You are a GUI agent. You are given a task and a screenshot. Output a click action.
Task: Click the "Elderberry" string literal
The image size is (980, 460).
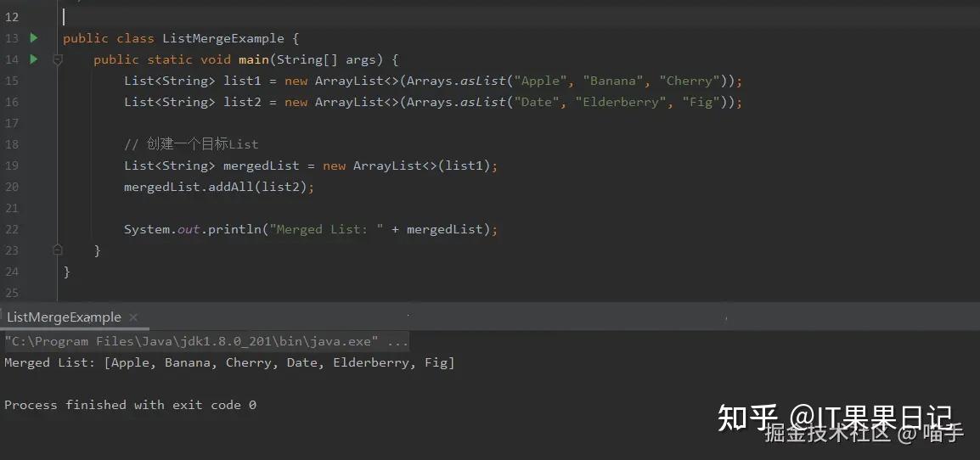[621, 102]
